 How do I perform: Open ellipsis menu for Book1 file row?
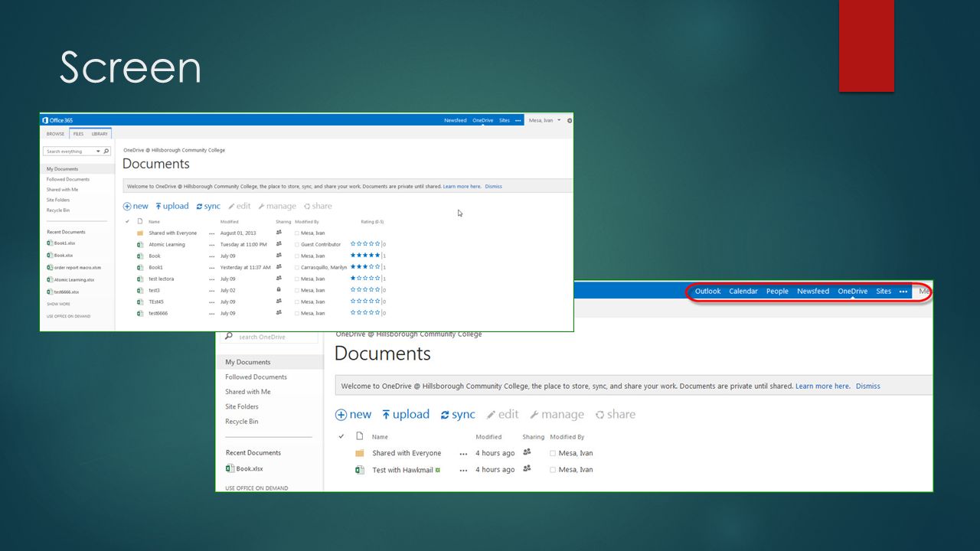click(212, 268)
